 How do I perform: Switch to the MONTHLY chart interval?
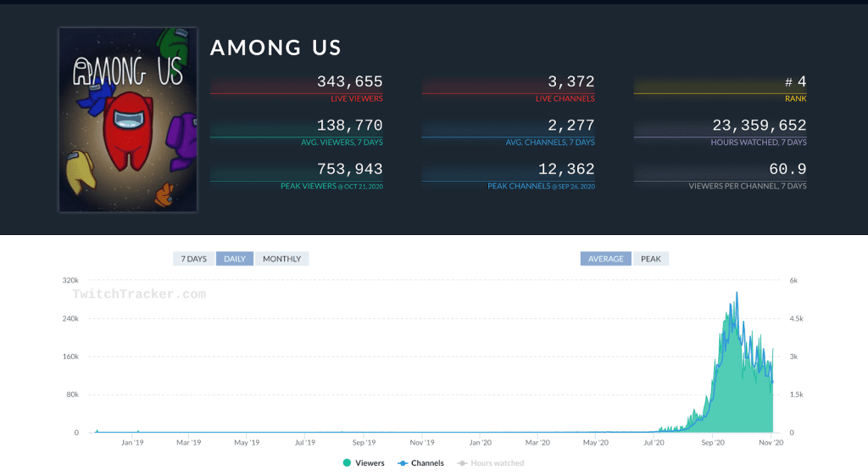281,259
